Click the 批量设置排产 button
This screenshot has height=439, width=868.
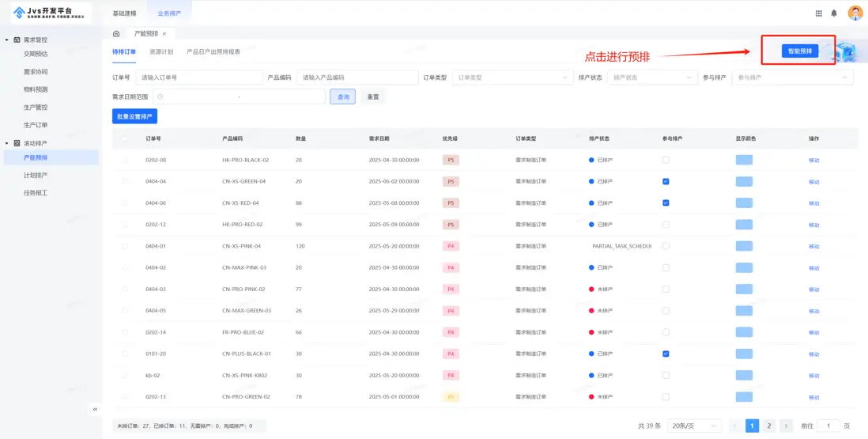coord(134,116)
